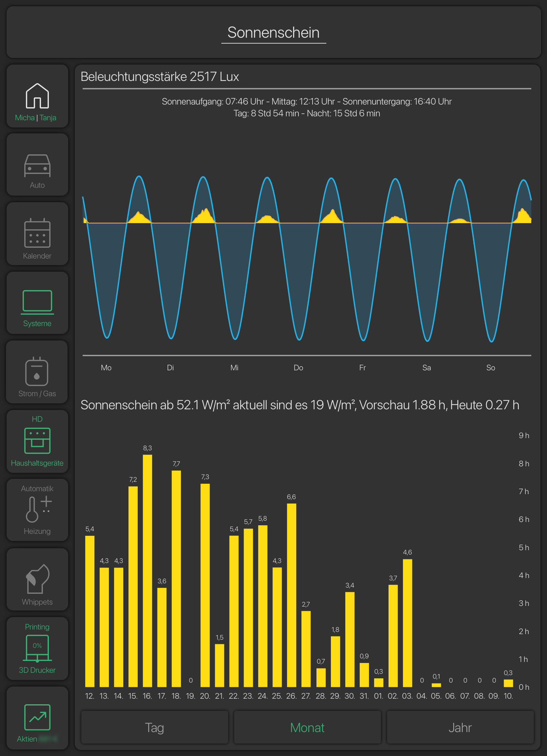The width and height of the screenshot is (547, 756).
Task: Click the Automatik label above Heizung
Action: (x=37, y=488)
